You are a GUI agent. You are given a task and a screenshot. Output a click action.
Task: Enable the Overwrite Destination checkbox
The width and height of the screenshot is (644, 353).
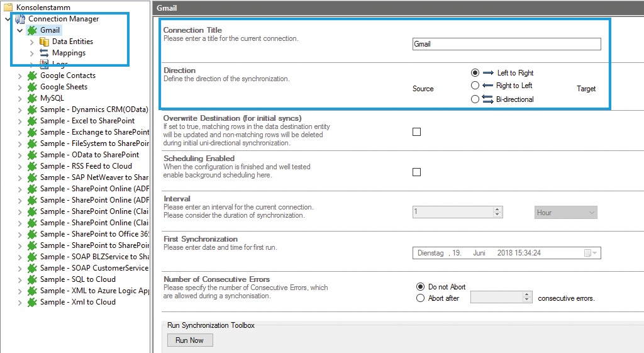416,132
